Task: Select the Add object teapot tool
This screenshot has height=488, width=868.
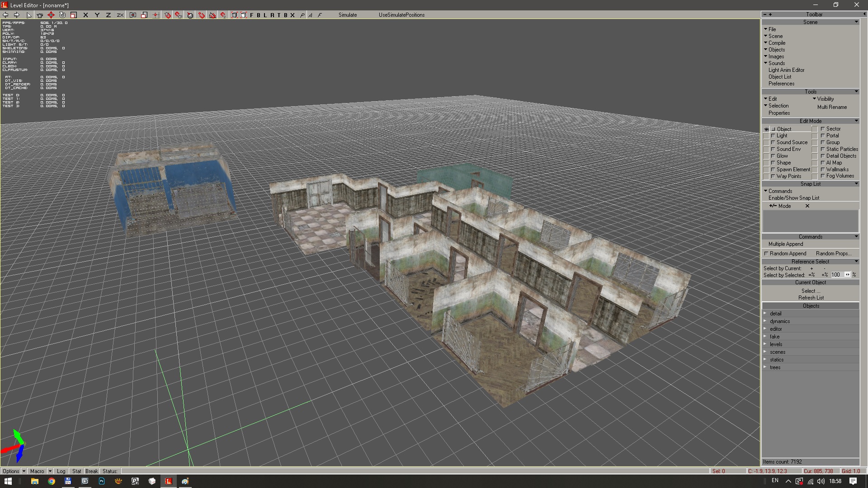Action: point(40,15)
